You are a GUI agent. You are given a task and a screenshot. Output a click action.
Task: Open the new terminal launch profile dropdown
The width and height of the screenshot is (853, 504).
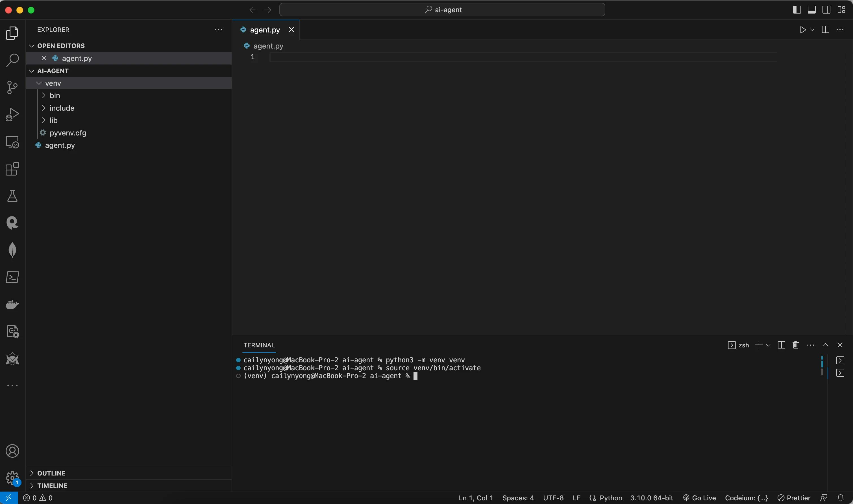pos(768,345)
